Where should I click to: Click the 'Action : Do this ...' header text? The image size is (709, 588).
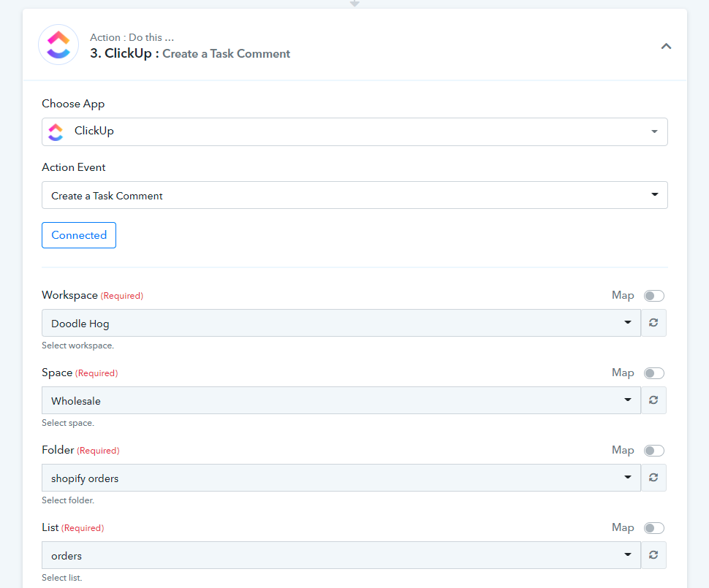132,37
